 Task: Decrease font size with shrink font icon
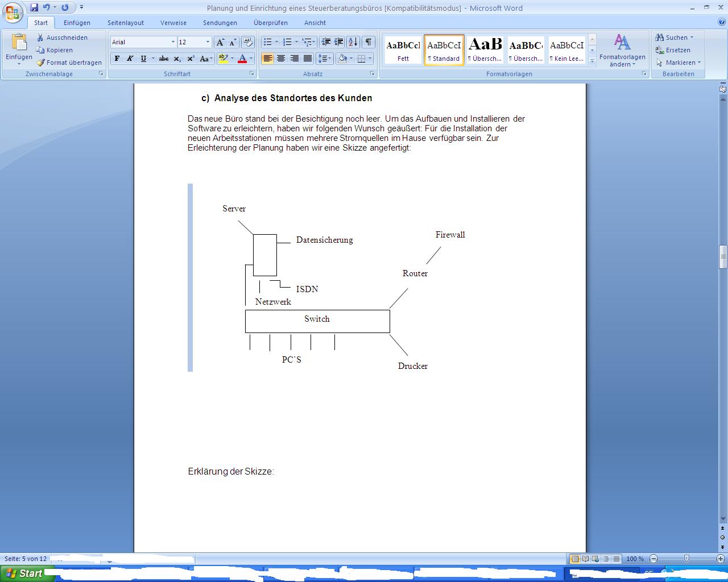pyautogui.click(x=233, y=42)
